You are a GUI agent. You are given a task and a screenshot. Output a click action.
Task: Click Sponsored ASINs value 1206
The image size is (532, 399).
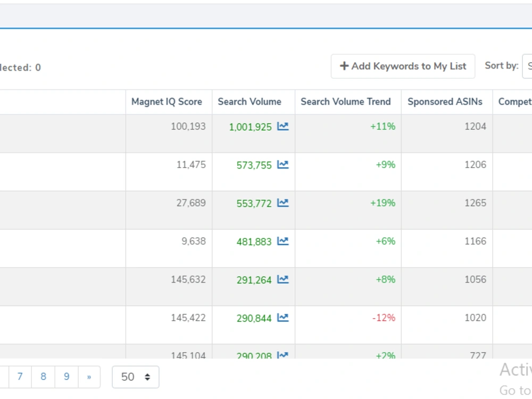(475, 165)
